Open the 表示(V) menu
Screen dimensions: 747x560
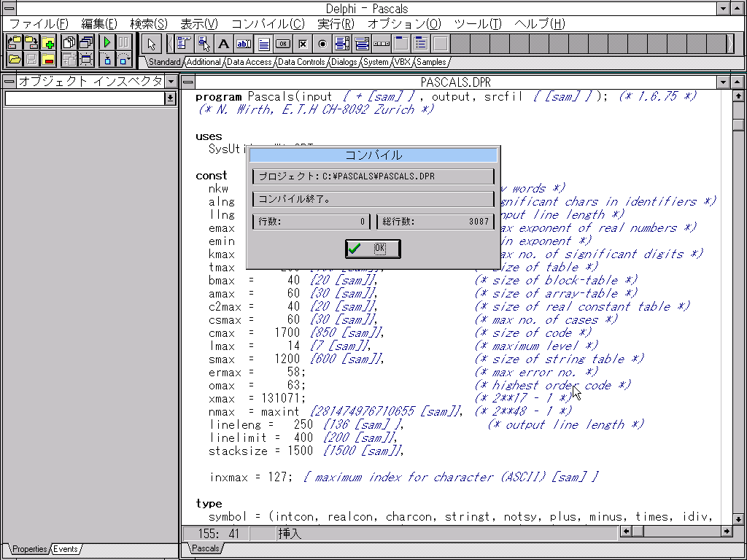point(199,24)
